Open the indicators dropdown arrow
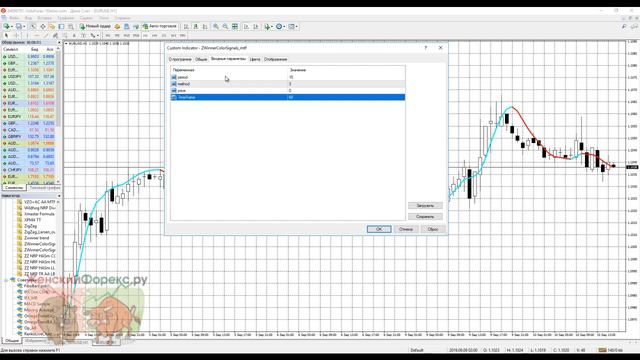Viewport: 640px width, 360px height. (x=273, y=26)
